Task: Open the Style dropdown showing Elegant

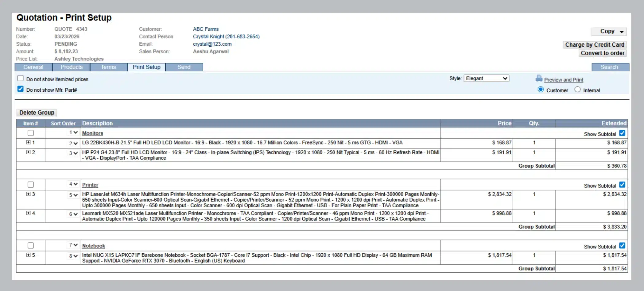Action: [x=486, y=78]
